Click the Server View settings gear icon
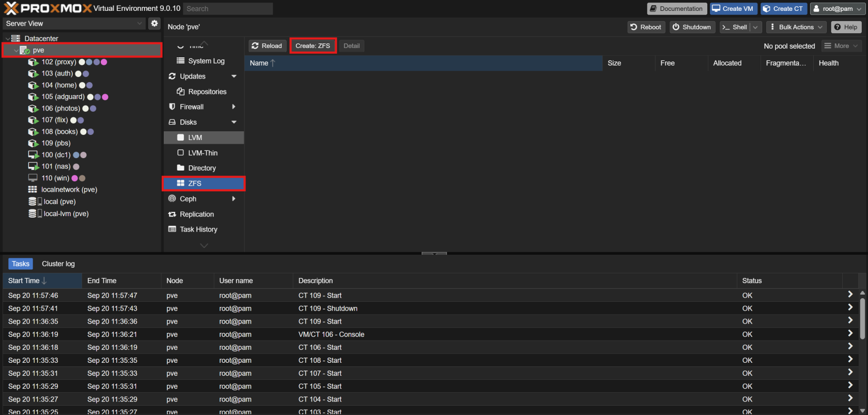This screenshot has height=415, width=868. click(154, 23)
